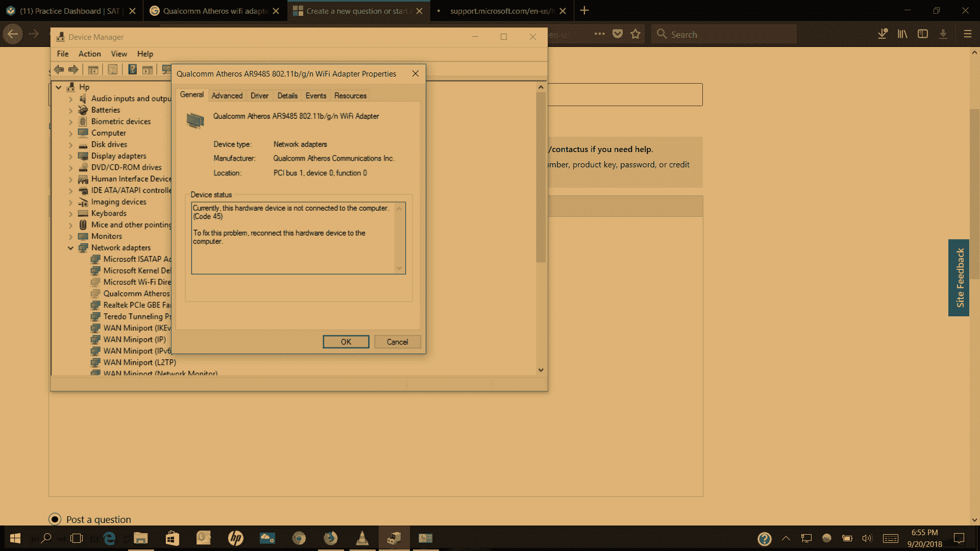Collapse the Network adapters node
The height and width of the screenshot is (551, 980).
70,248
